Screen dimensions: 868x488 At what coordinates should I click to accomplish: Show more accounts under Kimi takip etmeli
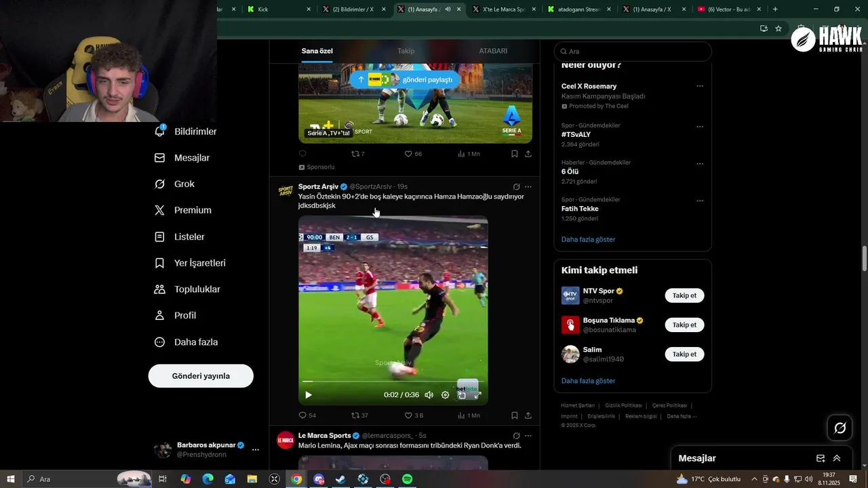(x=588, y=381)
